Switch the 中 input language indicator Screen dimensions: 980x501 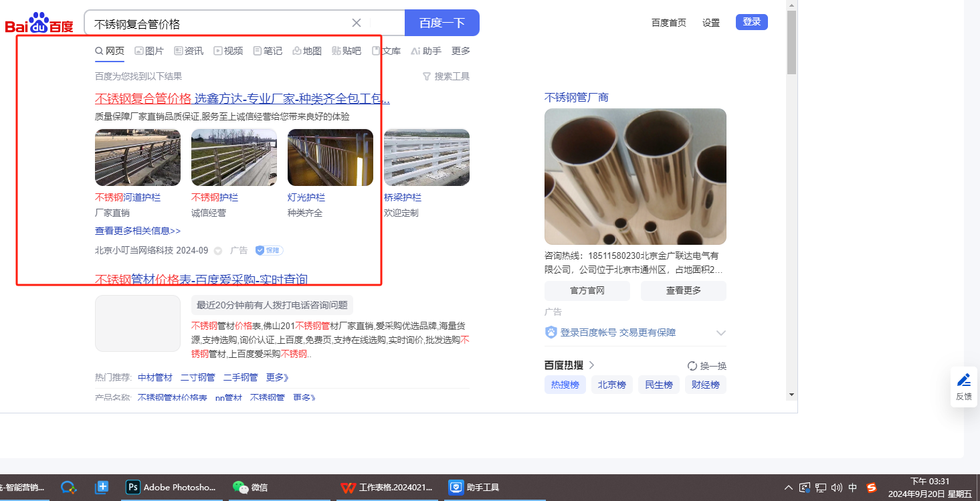[x=853, y=488]
